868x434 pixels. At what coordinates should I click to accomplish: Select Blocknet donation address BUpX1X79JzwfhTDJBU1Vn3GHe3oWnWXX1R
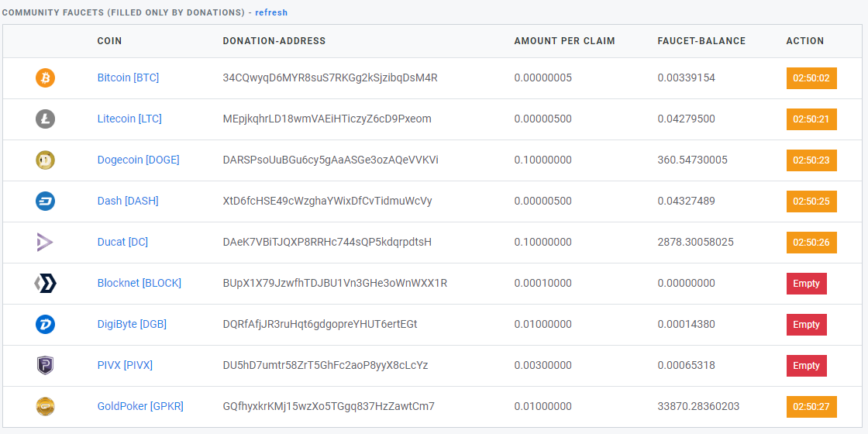point(335,283)
